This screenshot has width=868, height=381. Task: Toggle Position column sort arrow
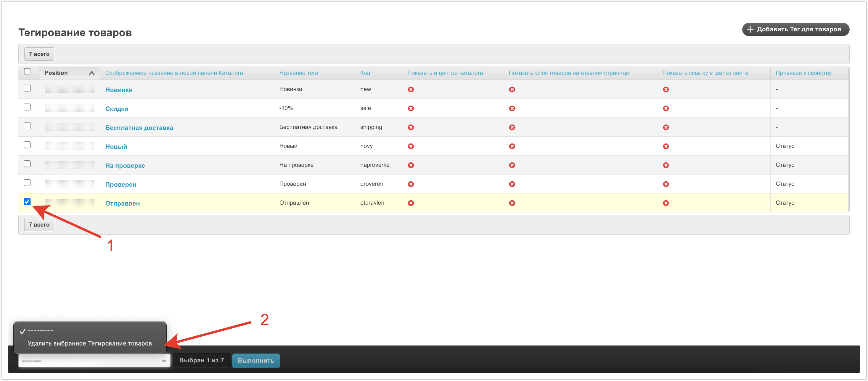click(x=91, y=73)
